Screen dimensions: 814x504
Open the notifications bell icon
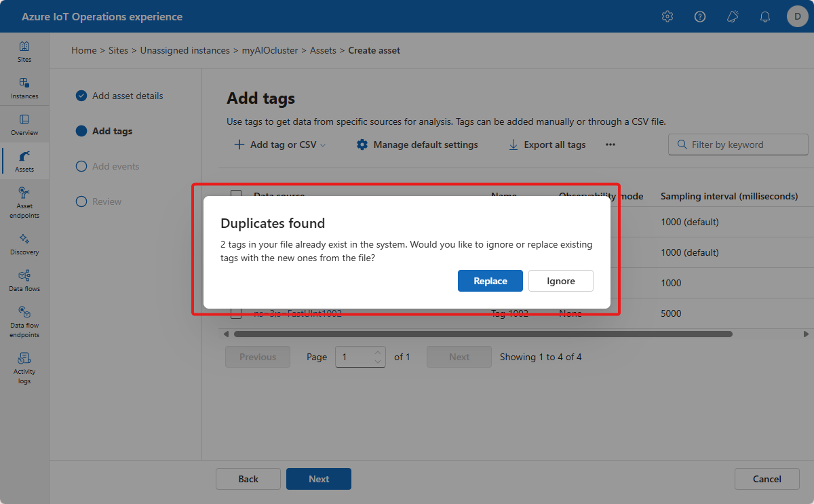pos(765,16)
